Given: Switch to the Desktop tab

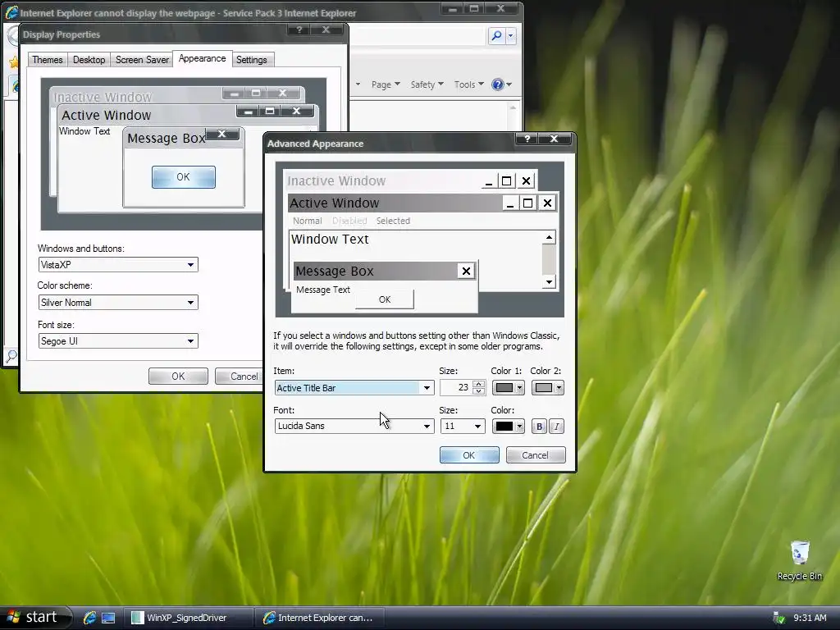Looking at the screenshot, I should pos(89,59).
